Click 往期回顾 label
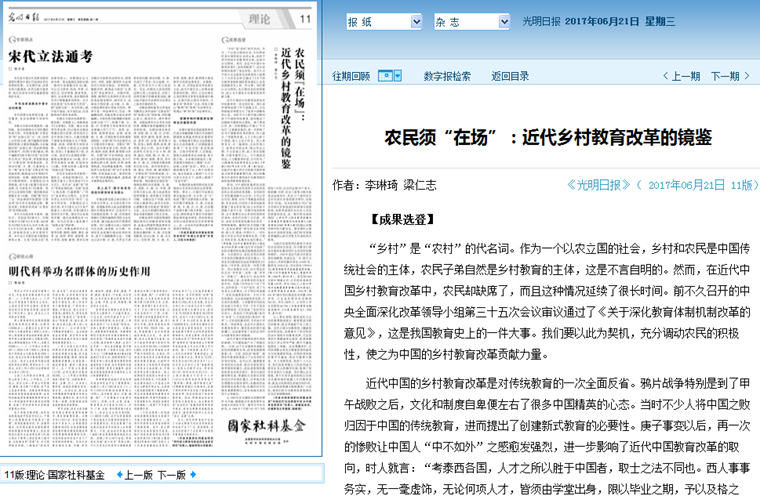760x496 pixels. click(350, 76)
